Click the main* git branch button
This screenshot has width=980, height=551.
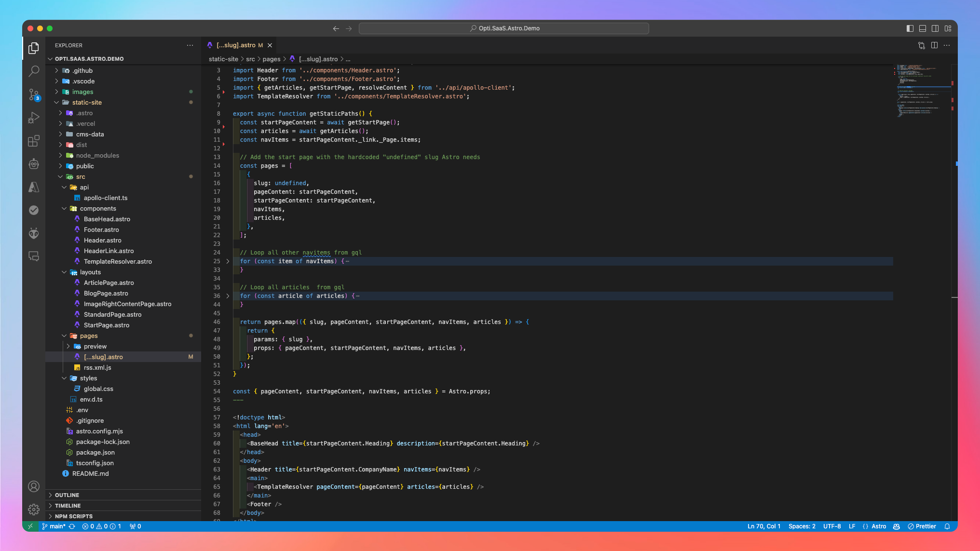coord(54,526)
